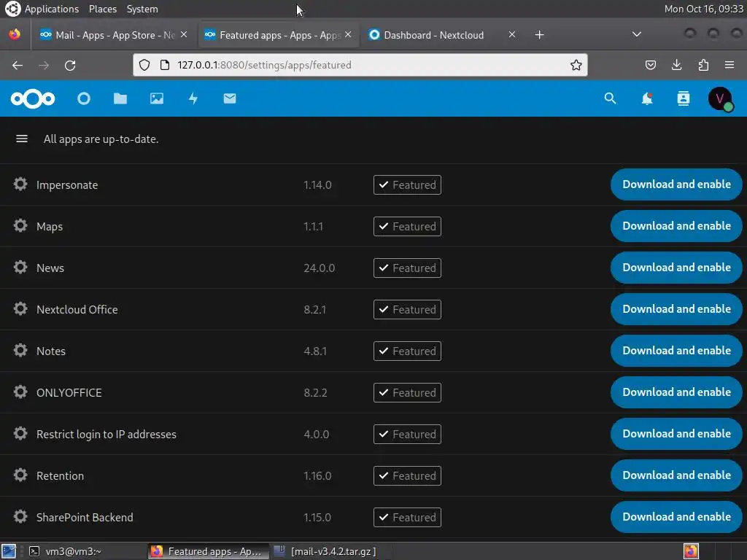
Task: Open the Activity lightning bolt icon
Action: (193, 98)
